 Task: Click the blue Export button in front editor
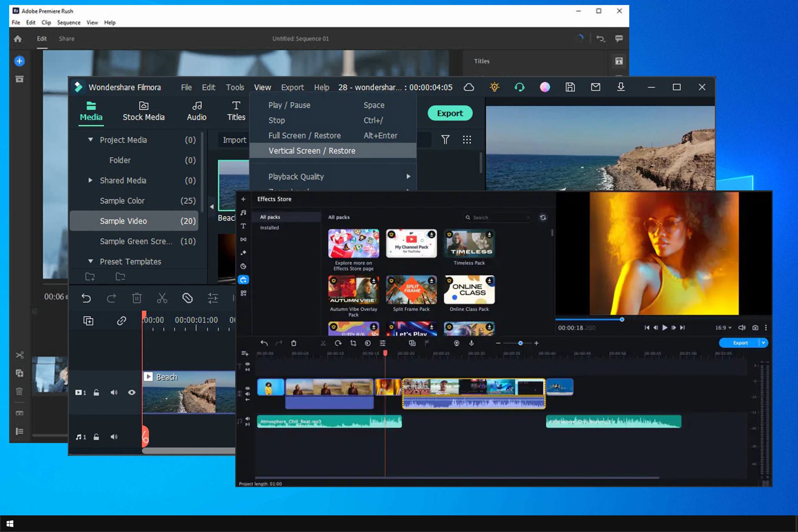(x=740, y=343)
